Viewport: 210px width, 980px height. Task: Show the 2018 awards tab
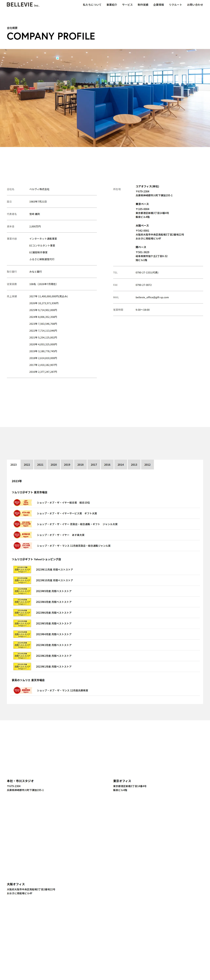[x=80, y=465]
